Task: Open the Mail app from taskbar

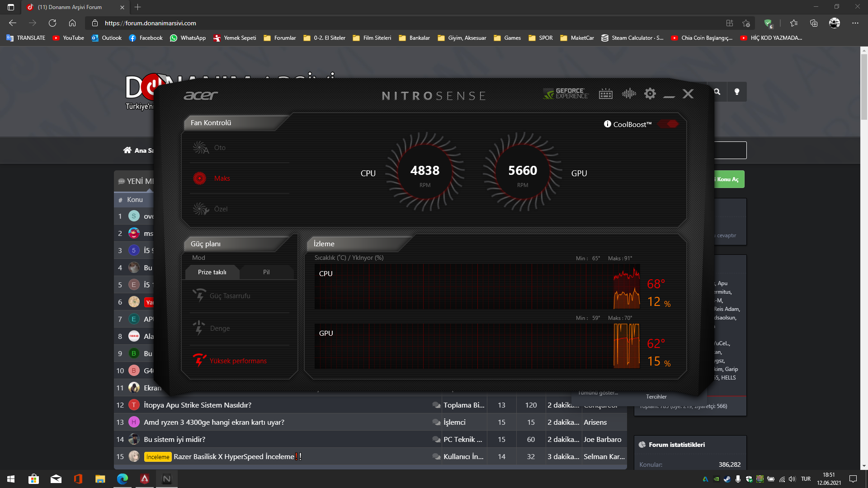Action: point(56,479)
